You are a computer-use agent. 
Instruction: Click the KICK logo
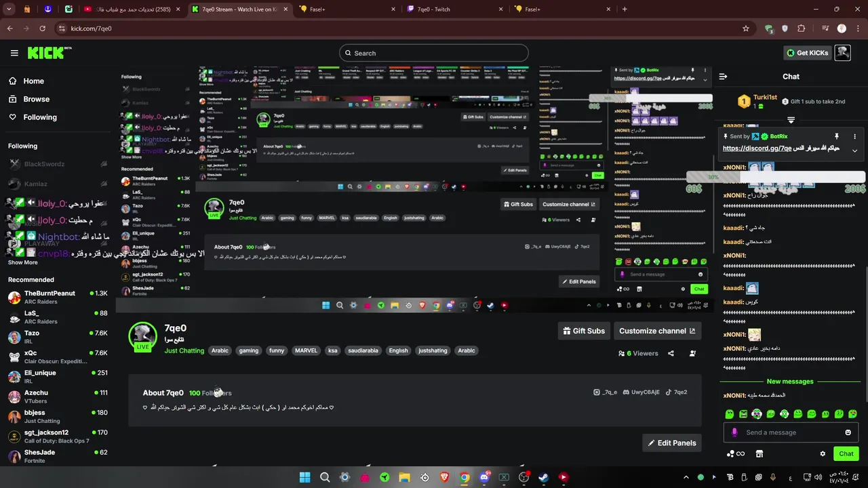49,53
